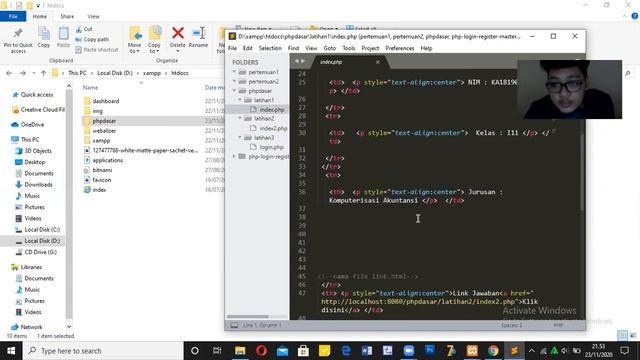Toggle Sublime side bar via status bar icon
Viewport: 640px width, 360px height.
click(x=234, y=325)
